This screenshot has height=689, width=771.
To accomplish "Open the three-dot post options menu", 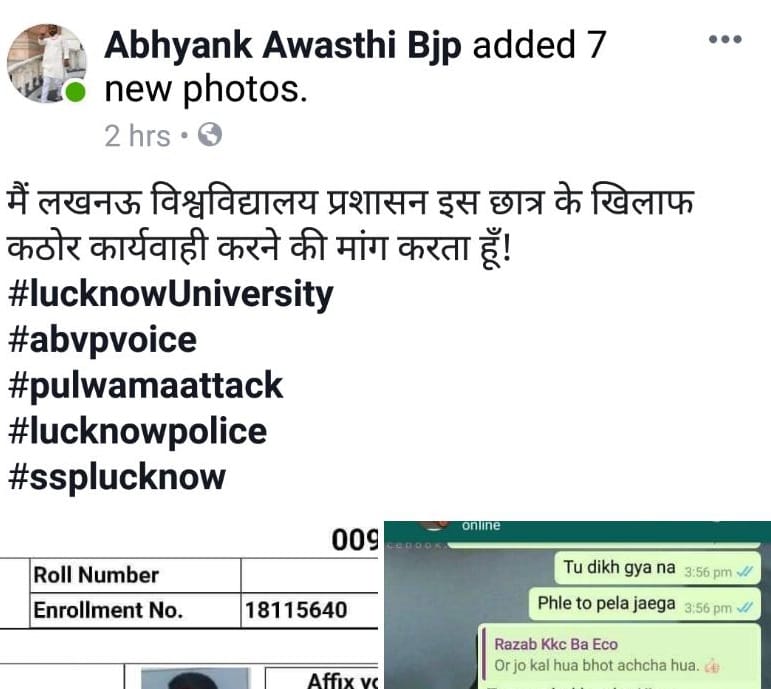I will click(x=725, y=39).
